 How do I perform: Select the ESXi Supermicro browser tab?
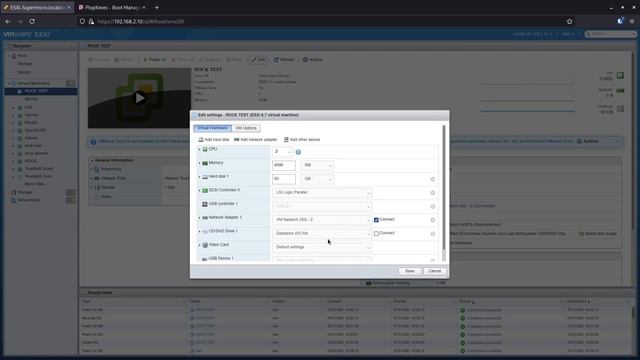click(x=37, y=7)
